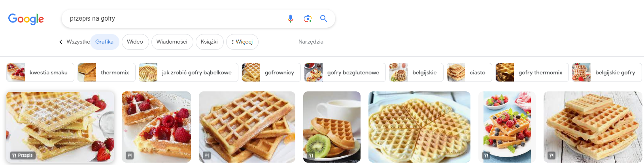Viewport: 644px width, 165px height.
Task: Select the Wiadomości tab
Action: 172,42
